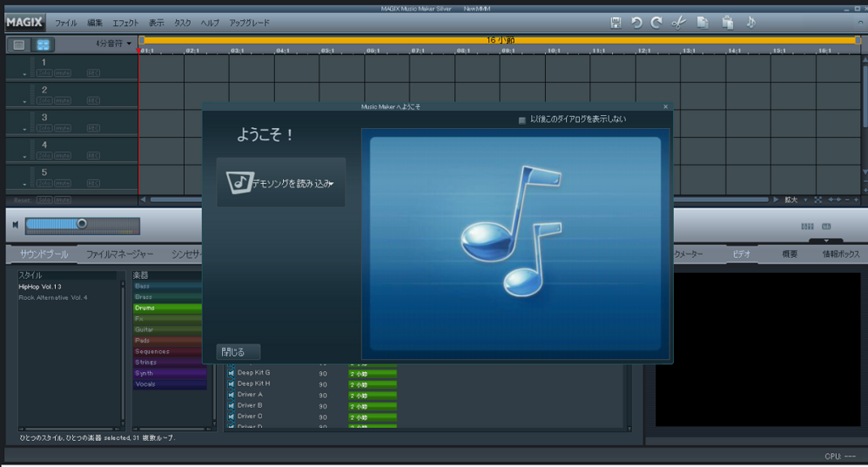Open the ビデオ tab
The image size is (868, 467).
(742, 254)
